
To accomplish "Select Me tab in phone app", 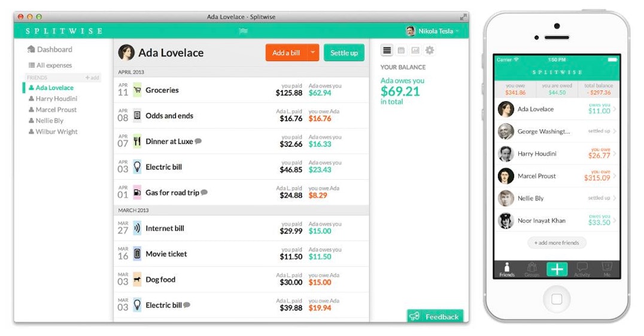I will (x=607, y=270).
